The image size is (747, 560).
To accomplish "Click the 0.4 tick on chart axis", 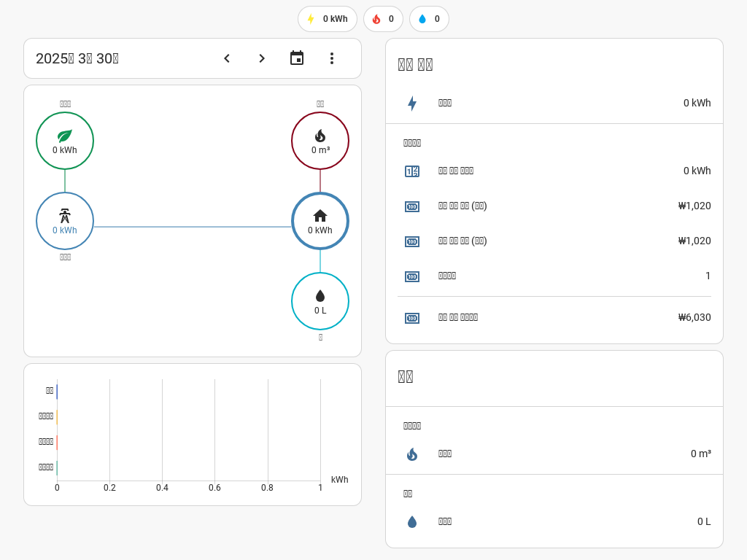I will click(x=162, y=488).
